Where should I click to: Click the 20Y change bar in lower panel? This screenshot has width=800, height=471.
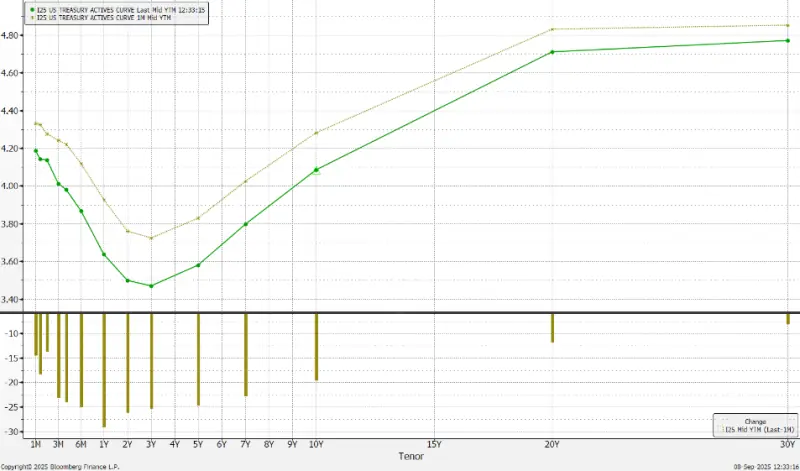point(552,328)
